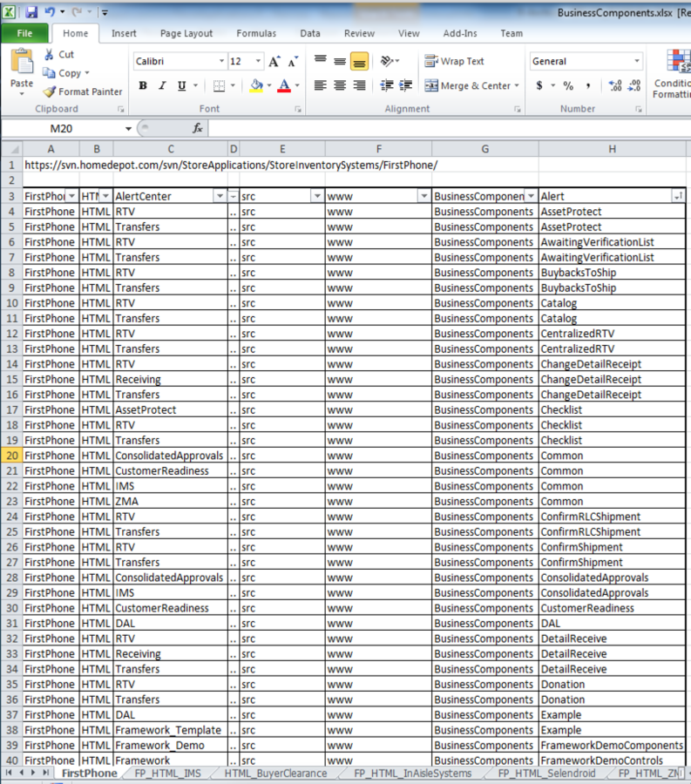Screen dimensions: 691x784
Task: Center text horizontally
Action: coord(340,85)
